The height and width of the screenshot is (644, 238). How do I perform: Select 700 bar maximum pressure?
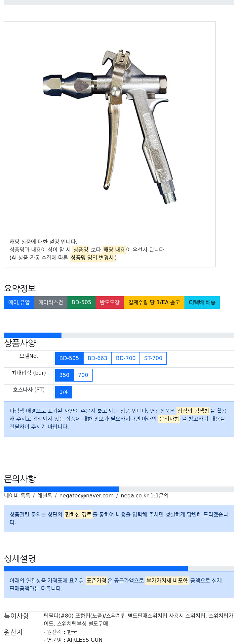click(x=83, y=375)
